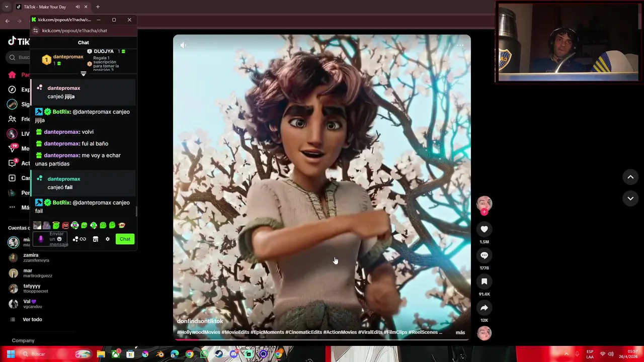Collapse the Kick chat leaderboard arrow

[x=84, y=73]
